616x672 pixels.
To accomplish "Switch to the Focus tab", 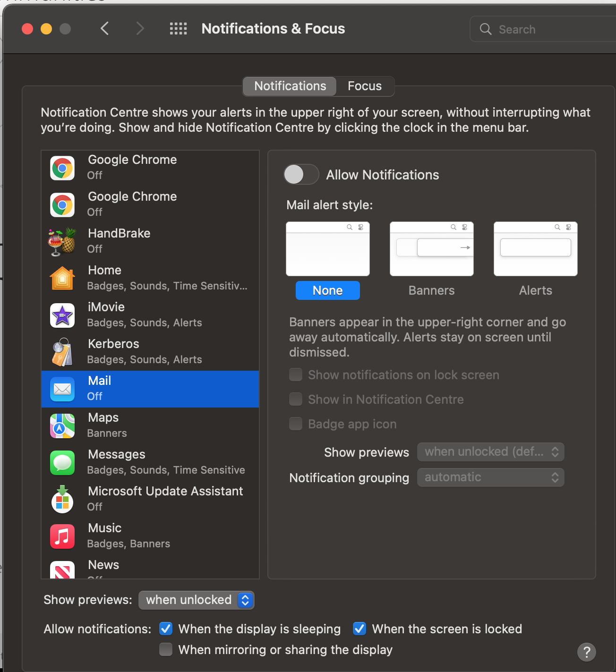I will pyautogui.click(x=365, y=86).
